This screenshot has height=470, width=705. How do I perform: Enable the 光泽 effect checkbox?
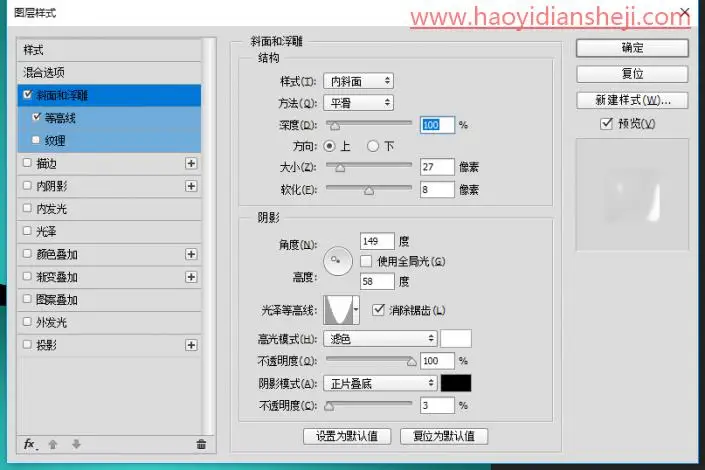click(x=27, y=231)
